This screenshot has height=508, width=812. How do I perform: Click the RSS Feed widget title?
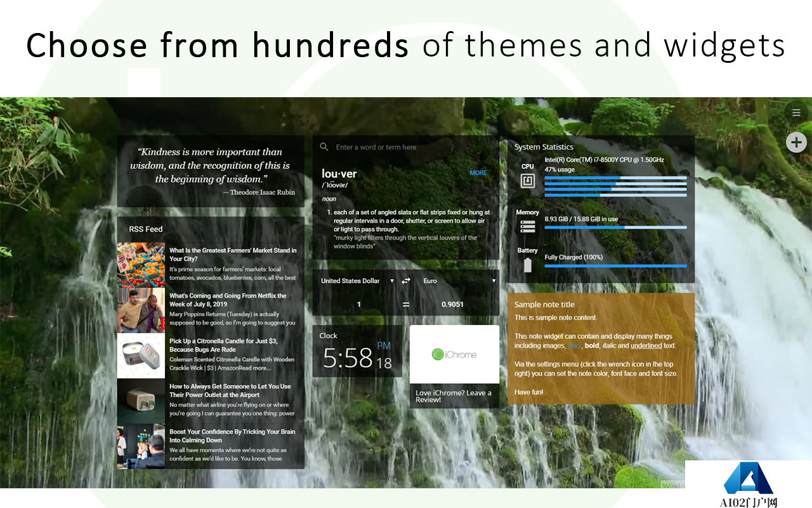(x=146, y=229)
